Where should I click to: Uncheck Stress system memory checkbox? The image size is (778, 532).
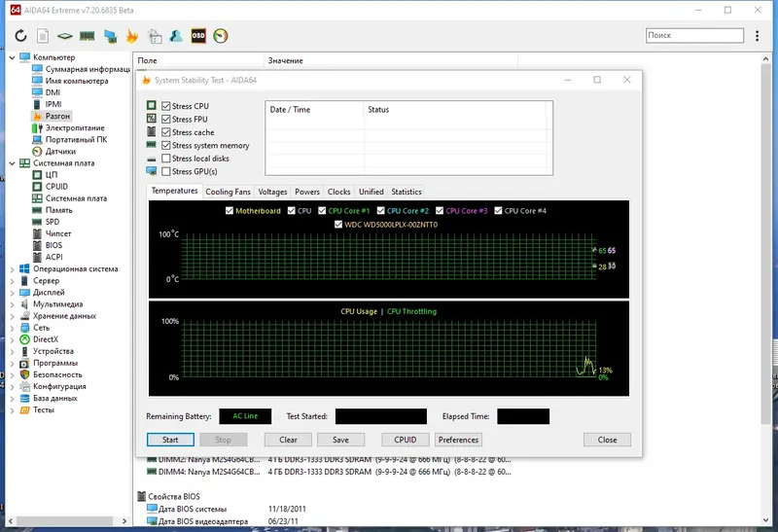(165, 146)
